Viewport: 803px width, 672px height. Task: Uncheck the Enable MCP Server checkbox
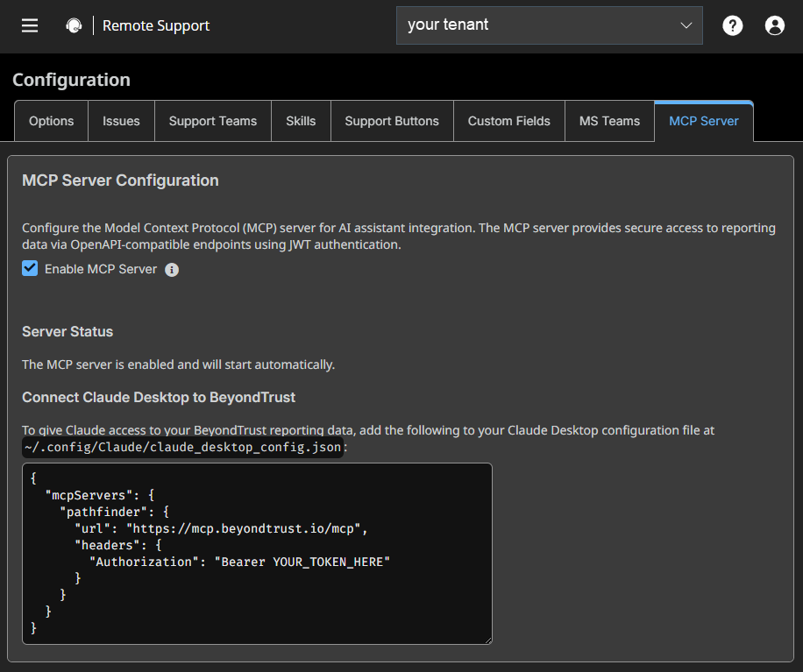(x=30, y=268)
